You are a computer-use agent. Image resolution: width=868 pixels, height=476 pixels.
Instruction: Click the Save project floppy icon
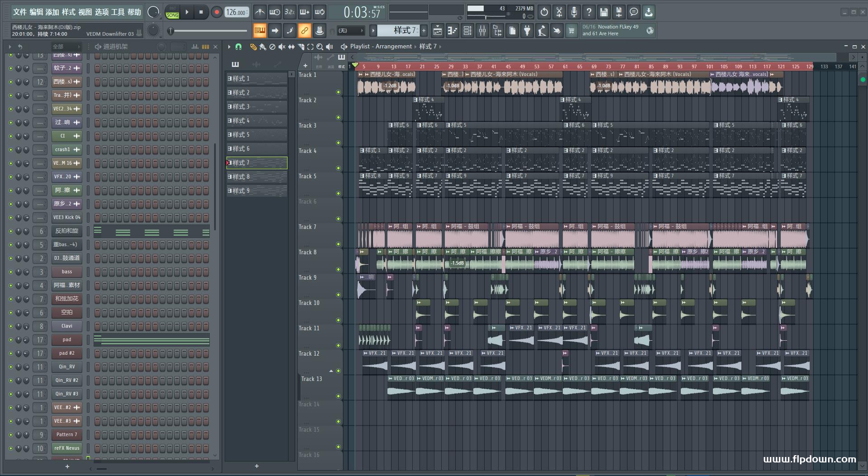tap(604, 12)
